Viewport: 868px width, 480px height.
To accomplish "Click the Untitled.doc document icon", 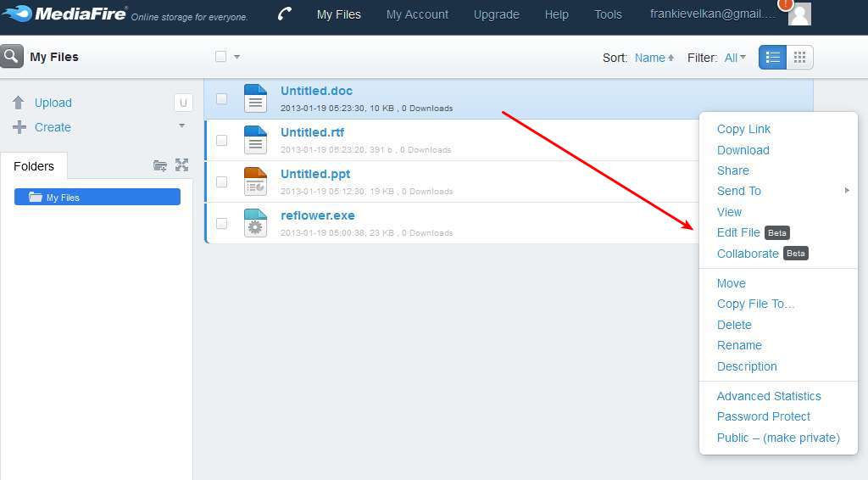I will click(x=255, y=98).
